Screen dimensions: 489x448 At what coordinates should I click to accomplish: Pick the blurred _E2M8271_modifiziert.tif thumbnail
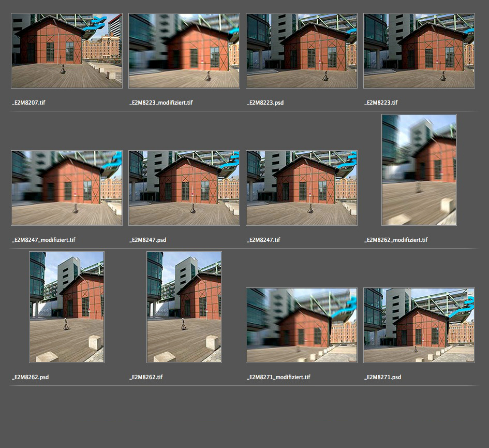tap(302, 325)
